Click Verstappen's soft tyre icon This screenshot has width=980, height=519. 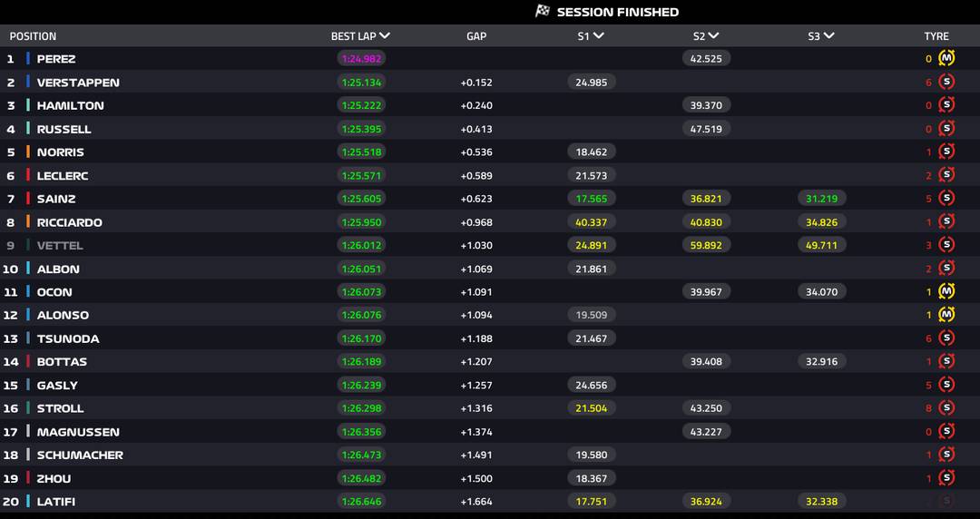coord(946,82)
